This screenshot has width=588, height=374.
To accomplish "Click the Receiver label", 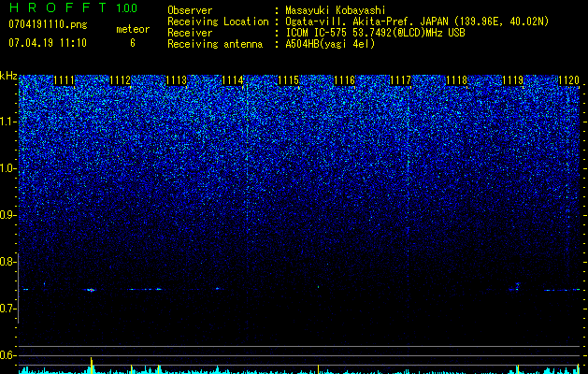I will click(190, 33).
